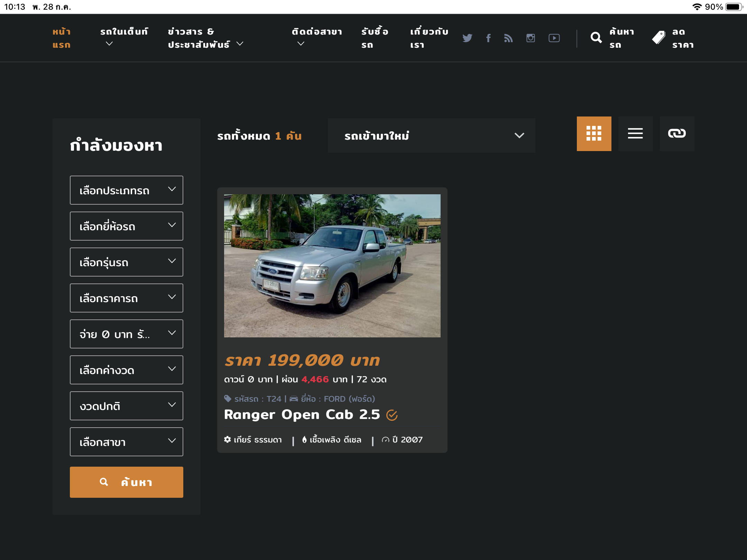Viewport: 747px width, 560px height.
Task: Open the เลือกยี่ห้อรถ dropdown
Action: [127, 226]
